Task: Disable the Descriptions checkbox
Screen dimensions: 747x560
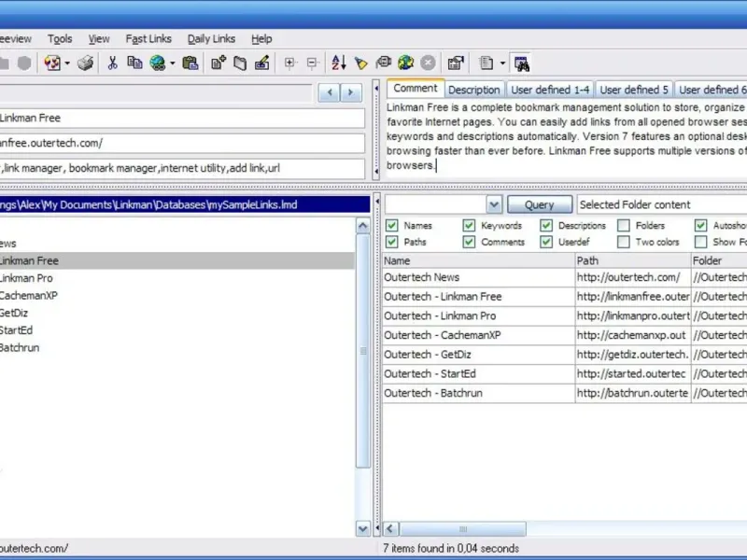Action: coord(546,225)
